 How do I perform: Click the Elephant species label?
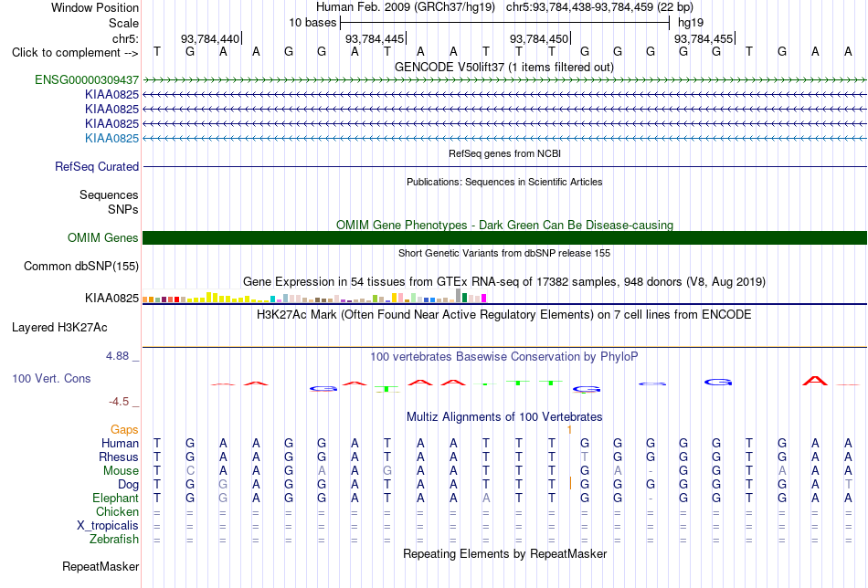[115, 498]
